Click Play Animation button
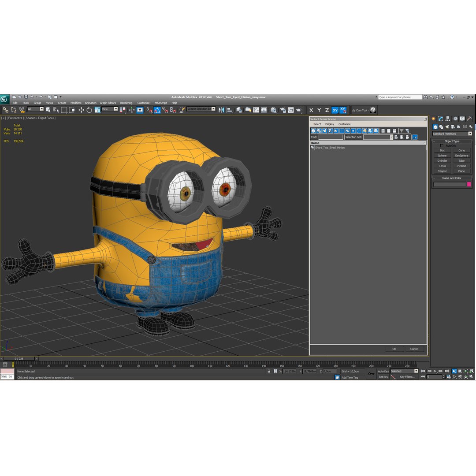The height and width of the screenshot is (476, 476). (435, 371)
